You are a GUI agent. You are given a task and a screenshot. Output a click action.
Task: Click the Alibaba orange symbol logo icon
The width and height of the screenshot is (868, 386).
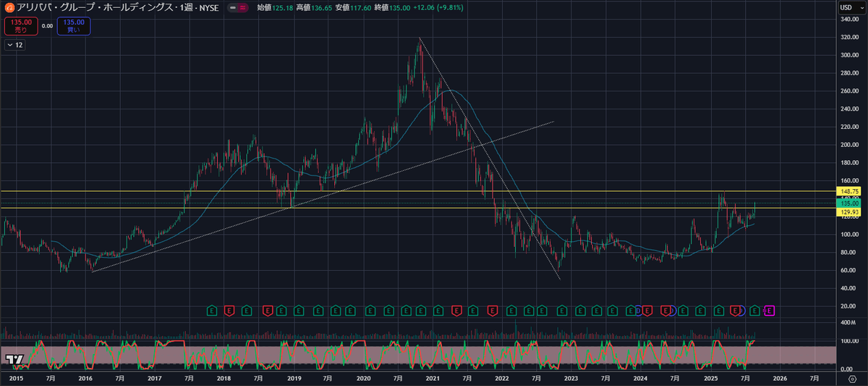9,7
